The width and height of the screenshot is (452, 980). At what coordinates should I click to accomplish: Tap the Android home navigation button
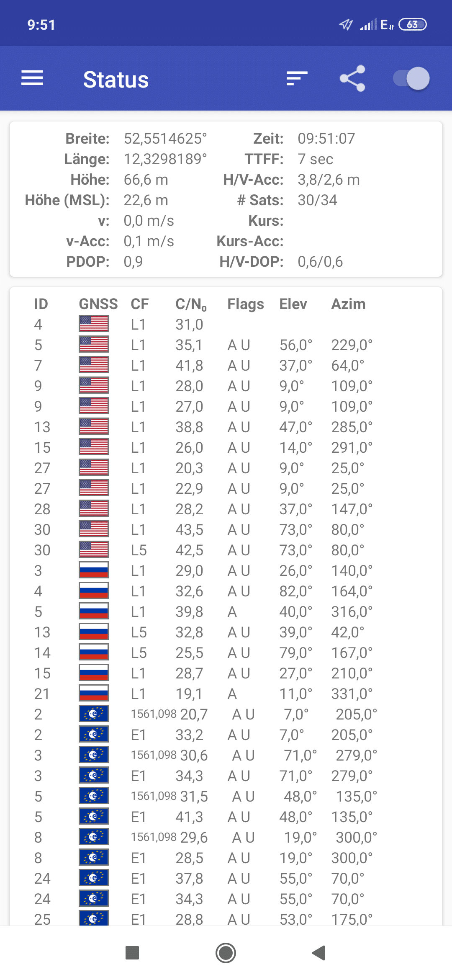pos(226,953)
